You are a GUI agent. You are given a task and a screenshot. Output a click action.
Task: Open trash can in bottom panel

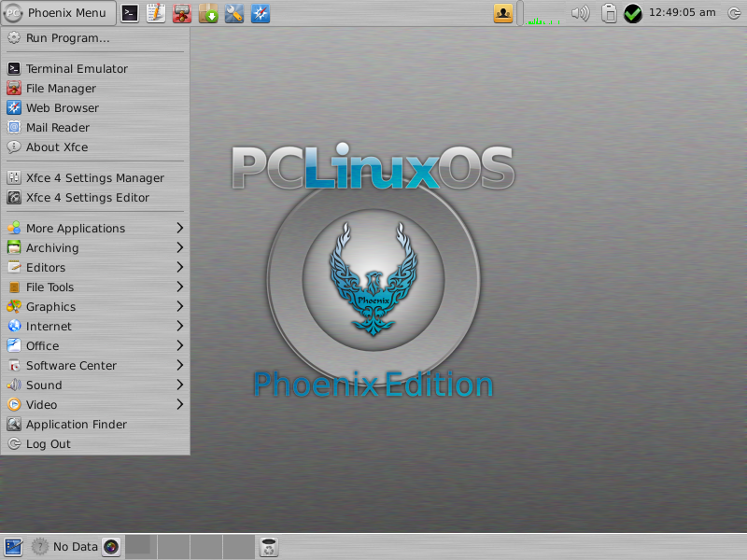point(269,547)
